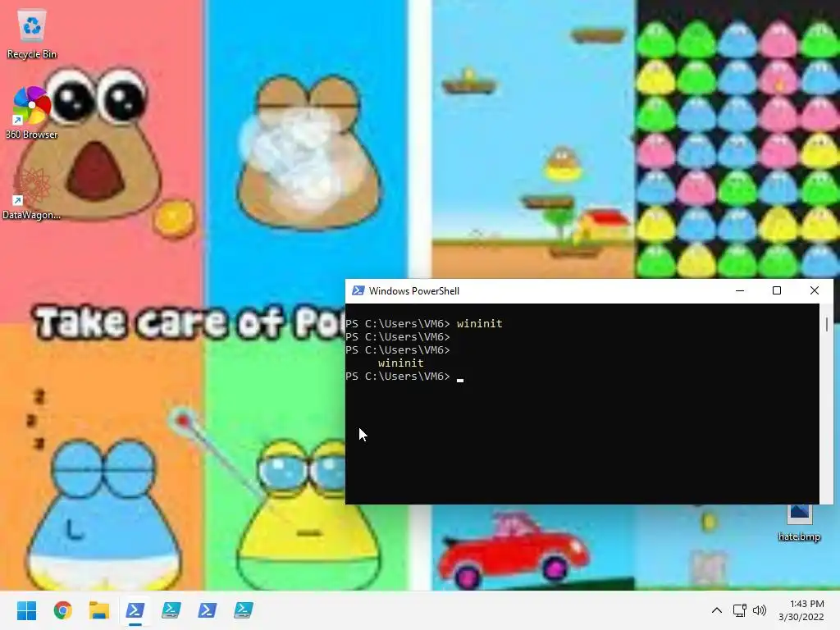
Task: Minimize the Windows PowerShell window
Action: coord(740,290)
